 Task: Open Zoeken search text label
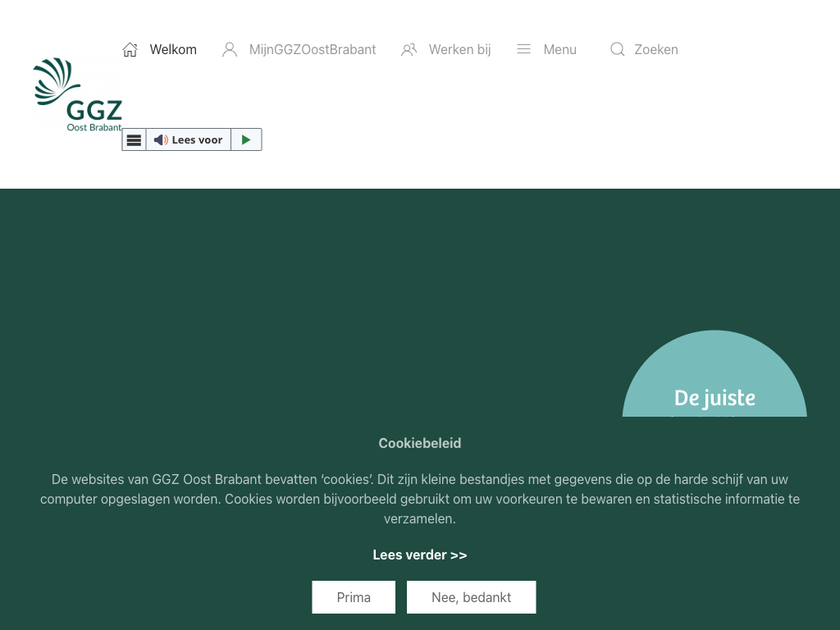tap(655, 50)
